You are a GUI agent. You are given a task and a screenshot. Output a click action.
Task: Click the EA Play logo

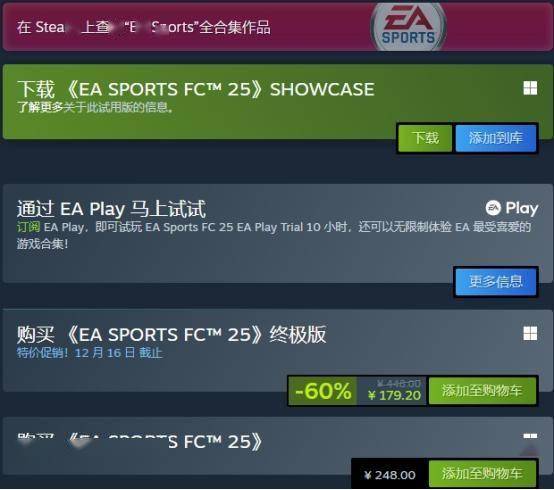pos(512,208)
